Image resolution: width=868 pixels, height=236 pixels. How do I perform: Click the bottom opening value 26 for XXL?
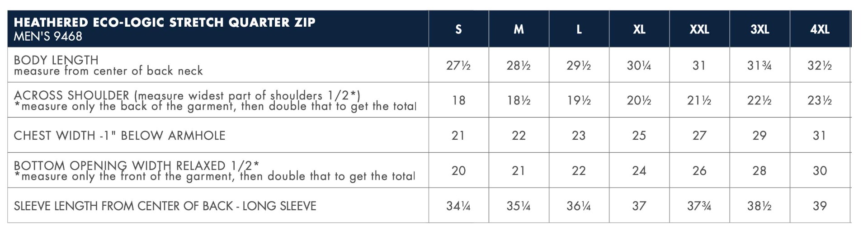point(699,170)
